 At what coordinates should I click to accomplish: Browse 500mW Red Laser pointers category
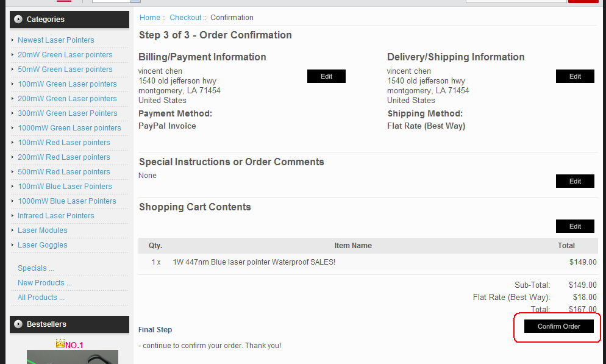click(x=64, y=172)
